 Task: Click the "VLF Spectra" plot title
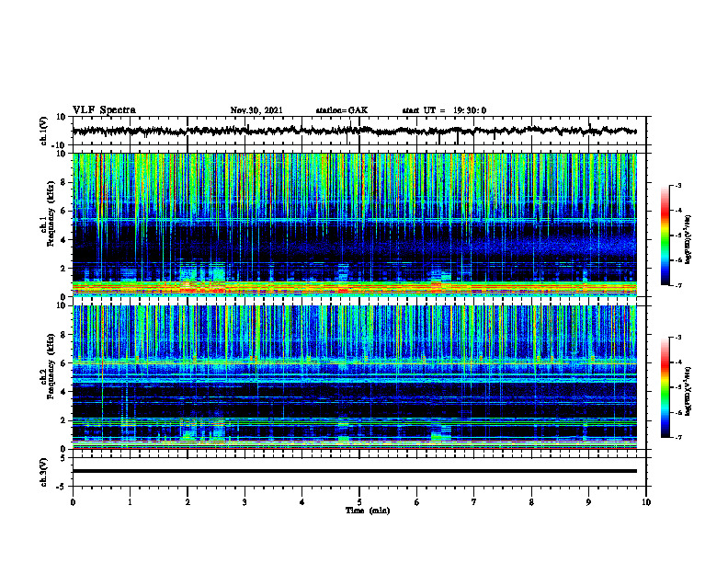point(104,110)
